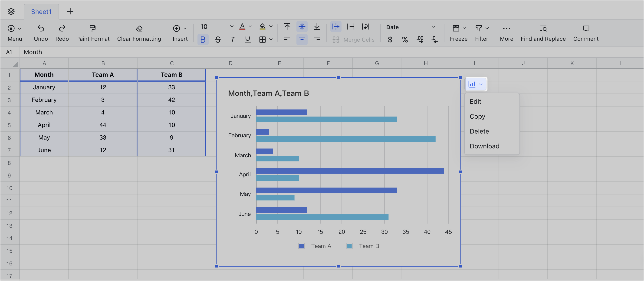The height and width of the screenshot is (281, 644).
Task: Toggle italic formatting
Action: (x=233, y=40)
